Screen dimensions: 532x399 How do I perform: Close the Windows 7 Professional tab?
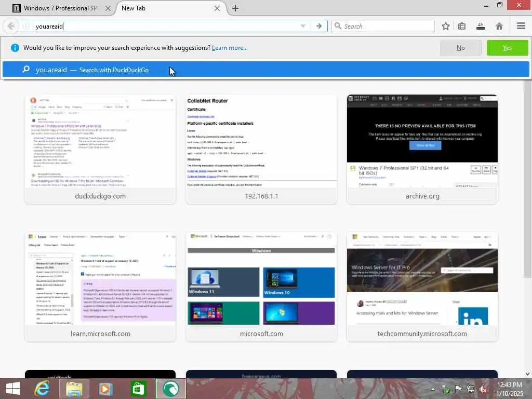pyautogui.click(x=108, y=8)
